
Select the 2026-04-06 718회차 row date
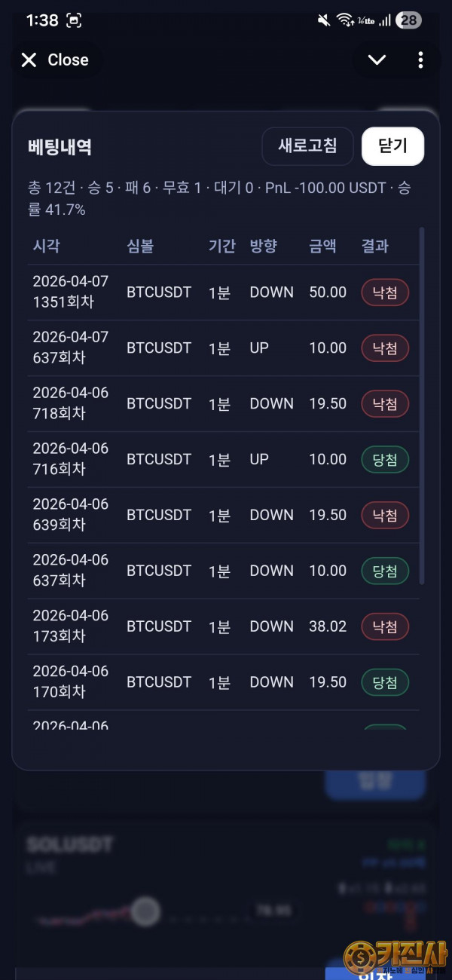[x=71, y=393]
